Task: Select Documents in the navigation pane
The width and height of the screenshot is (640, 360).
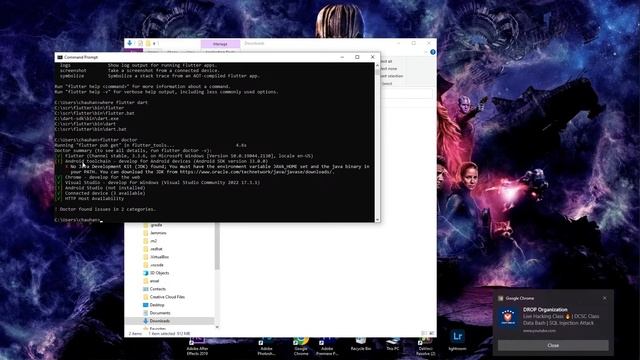Action: coord(160,313)
